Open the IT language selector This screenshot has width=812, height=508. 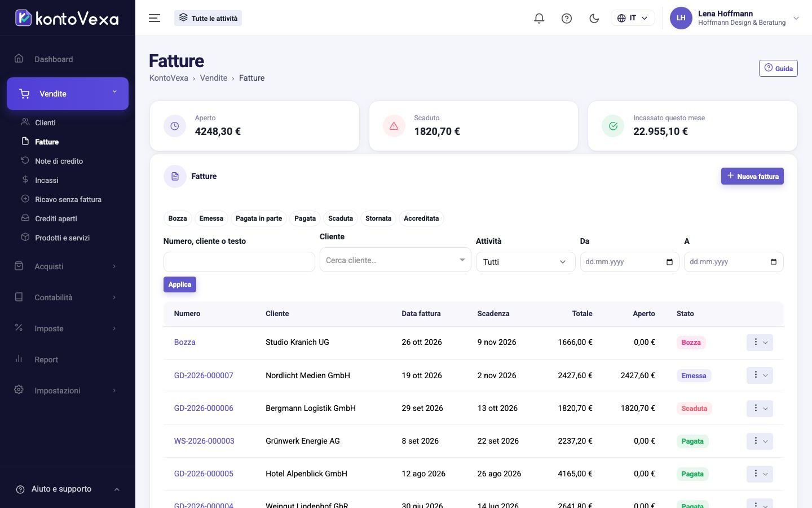[633, 18]
